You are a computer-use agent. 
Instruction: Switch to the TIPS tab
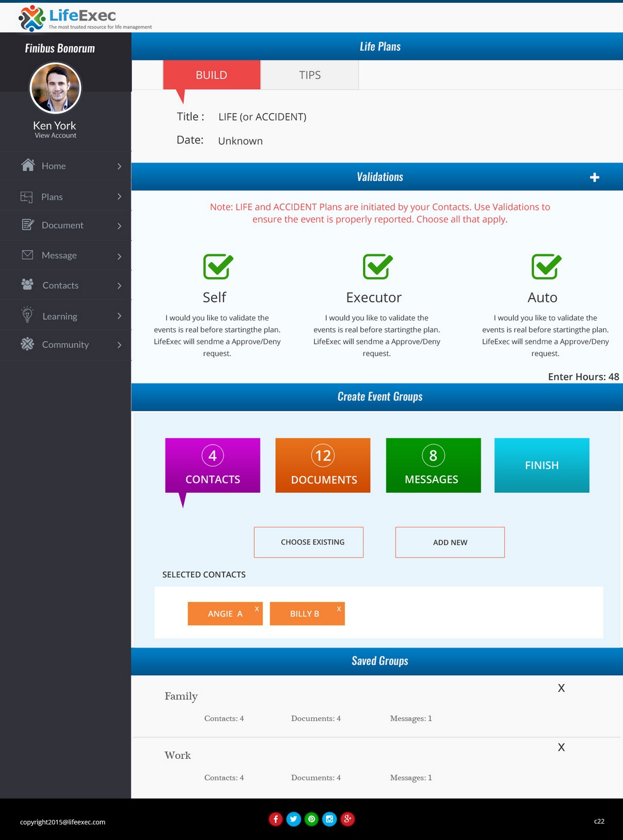[x=309, y=75]
